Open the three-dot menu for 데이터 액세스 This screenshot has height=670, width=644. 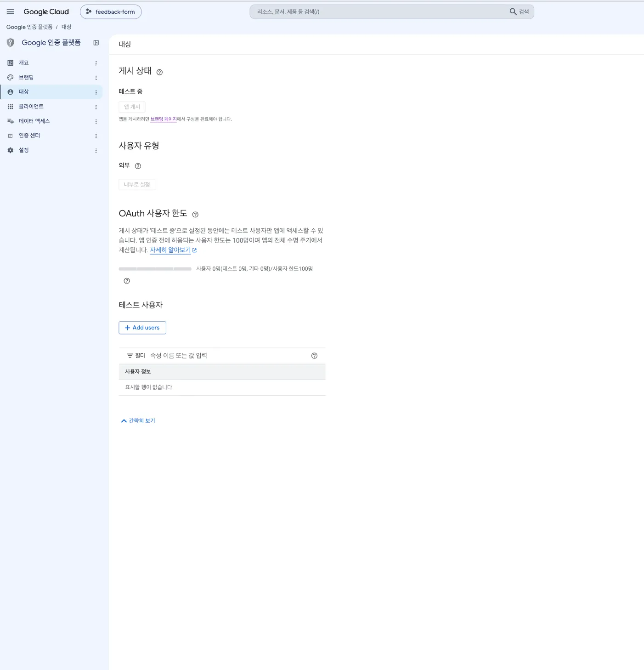[x=96, y=122]
